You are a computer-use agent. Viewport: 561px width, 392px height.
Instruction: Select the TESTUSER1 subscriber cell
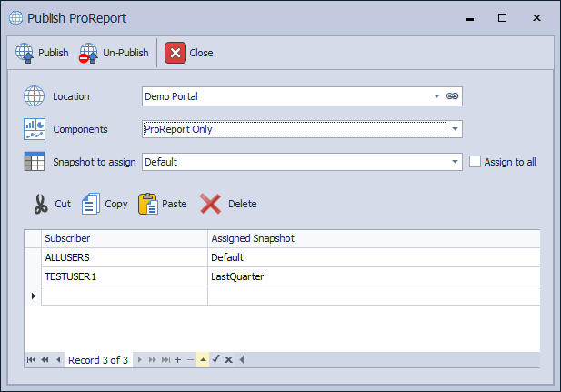pyautogui.click(x=125, y=276)
